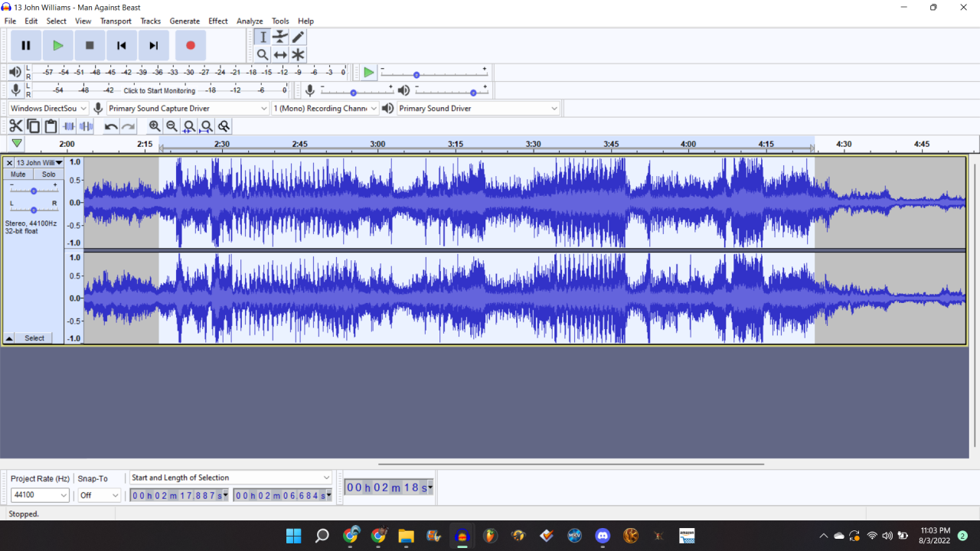Open the Primary Sound Capture Driver dropdown
980x551 pixels.
(188, 109)
